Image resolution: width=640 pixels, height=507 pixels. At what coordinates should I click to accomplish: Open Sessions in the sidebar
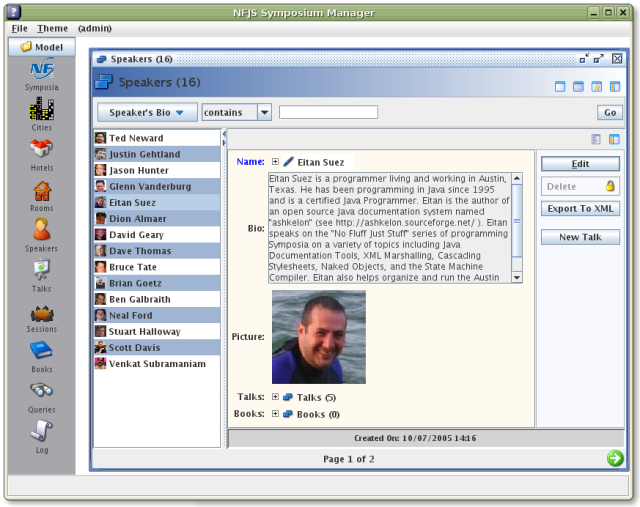(42, 312)
